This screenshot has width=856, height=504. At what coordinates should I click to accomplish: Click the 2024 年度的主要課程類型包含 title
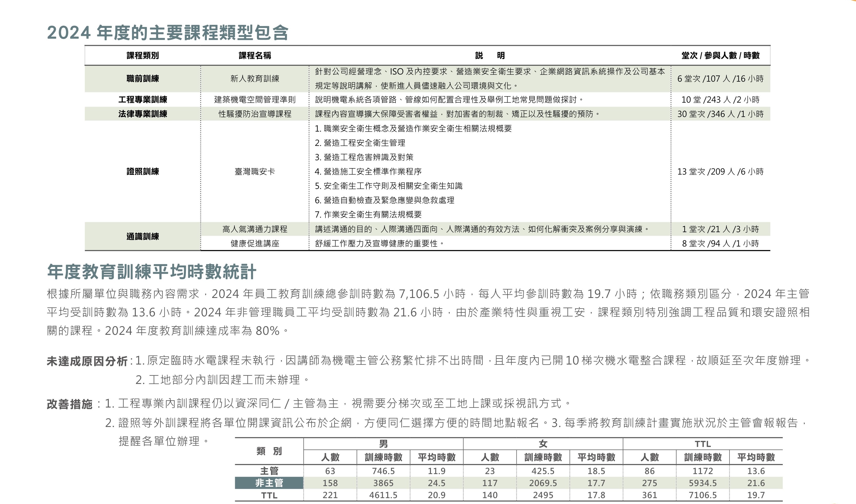(168, 33)
